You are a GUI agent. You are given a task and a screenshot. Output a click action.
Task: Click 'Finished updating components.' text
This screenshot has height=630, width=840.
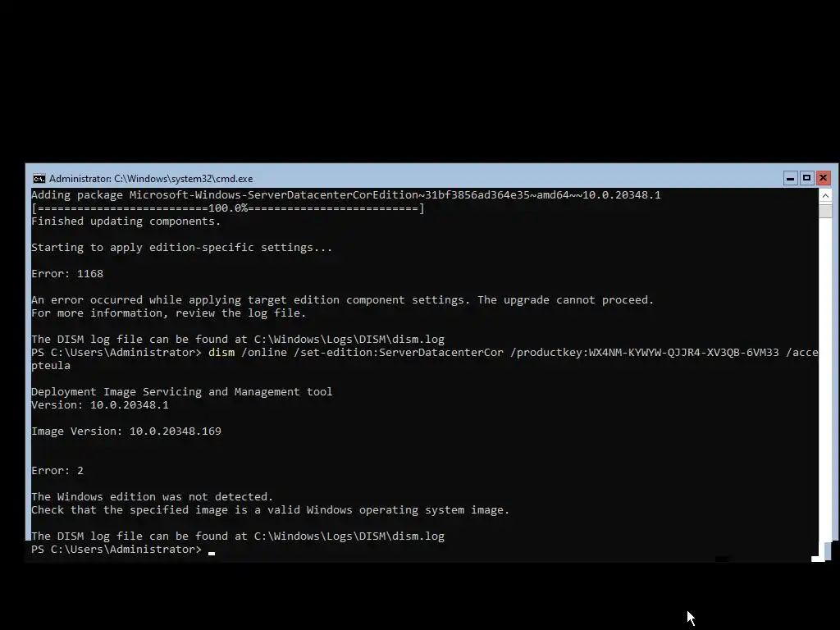click(x=126, y=221)
